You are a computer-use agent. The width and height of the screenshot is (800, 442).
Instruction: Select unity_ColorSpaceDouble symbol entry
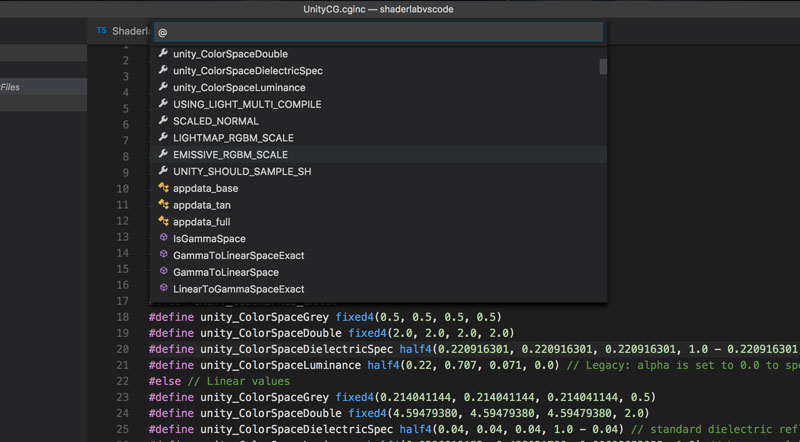378,54
